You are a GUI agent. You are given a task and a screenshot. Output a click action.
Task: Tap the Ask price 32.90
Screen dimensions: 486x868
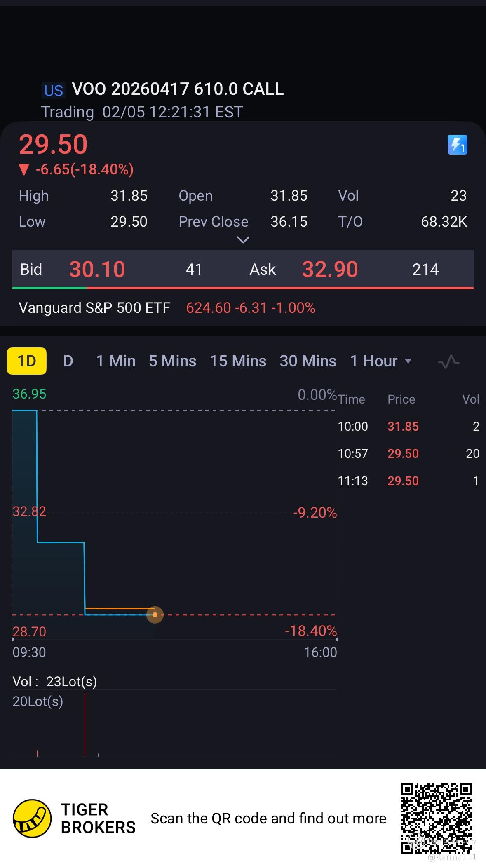(x=330, y=269)
